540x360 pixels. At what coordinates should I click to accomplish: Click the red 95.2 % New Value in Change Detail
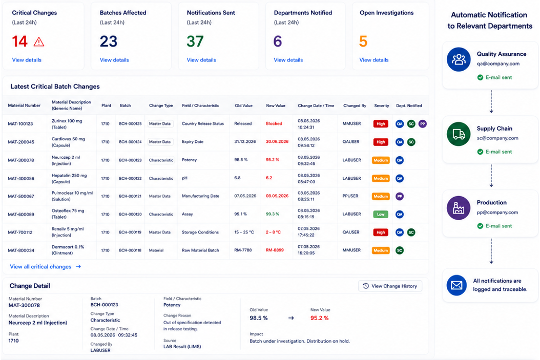coord(319,318)
